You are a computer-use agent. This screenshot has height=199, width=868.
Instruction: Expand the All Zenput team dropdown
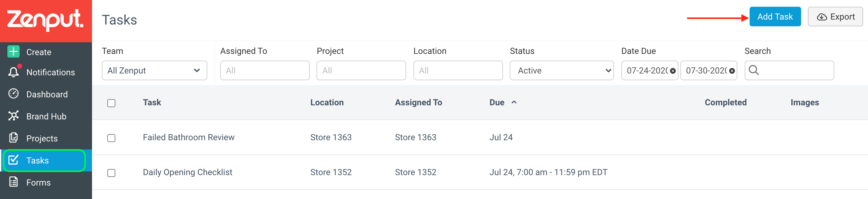tap(154, 71)
